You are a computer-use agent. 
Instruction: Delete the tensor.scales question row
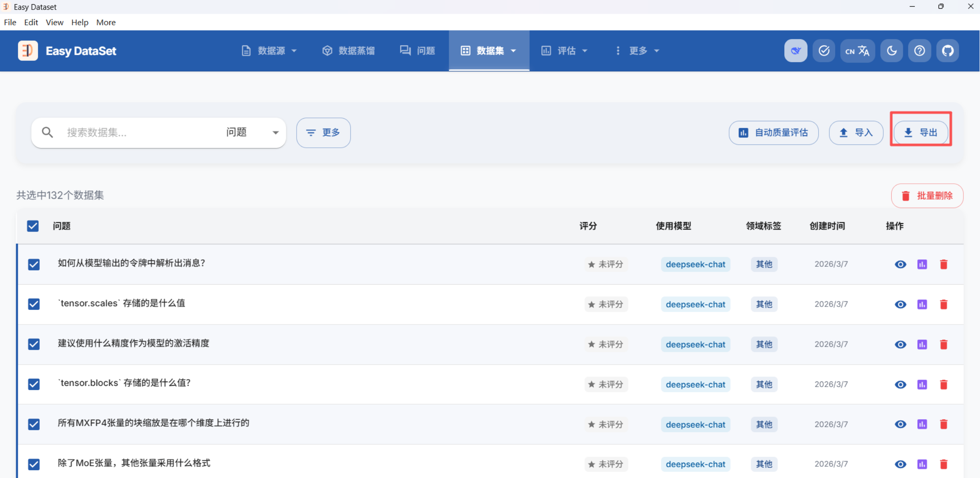[x=944, y=305]
